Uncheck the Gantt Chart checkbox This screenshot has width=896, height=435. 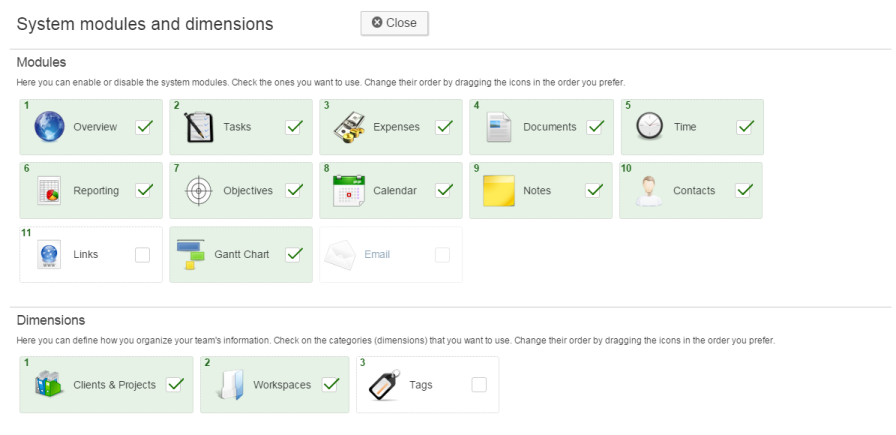[x=294, y=254]
